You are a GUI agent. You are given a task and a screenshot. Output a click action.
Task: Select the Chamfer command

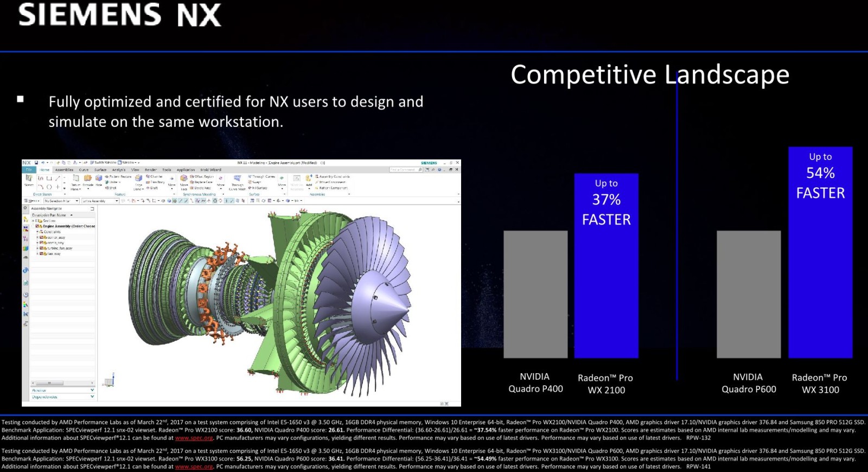click(x=154, y=176)
